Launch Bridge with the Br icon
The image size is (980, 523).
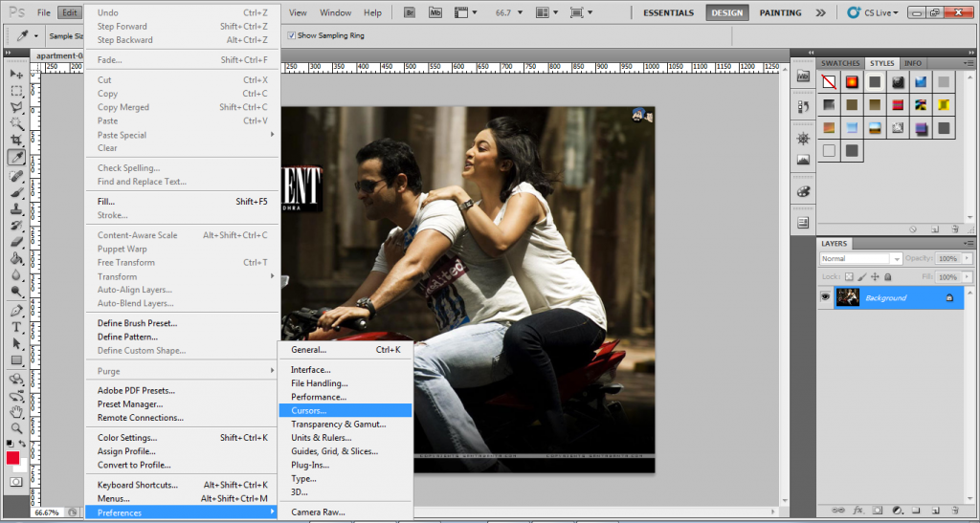click(410, 12)
